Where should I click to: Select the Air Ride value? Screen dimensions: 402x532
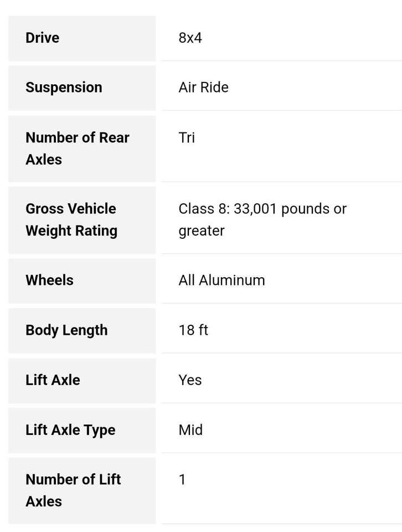point(203,87)
